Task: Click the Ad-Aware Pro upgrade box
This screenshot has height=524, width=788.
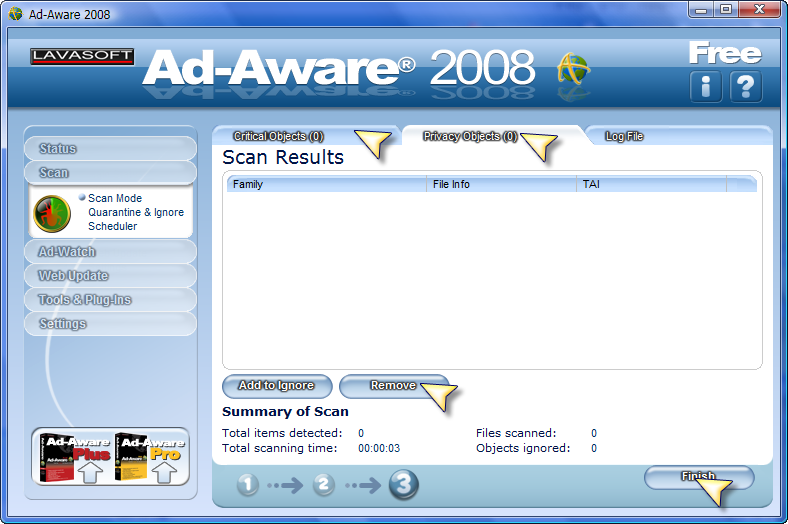Action: coord(150,458)
